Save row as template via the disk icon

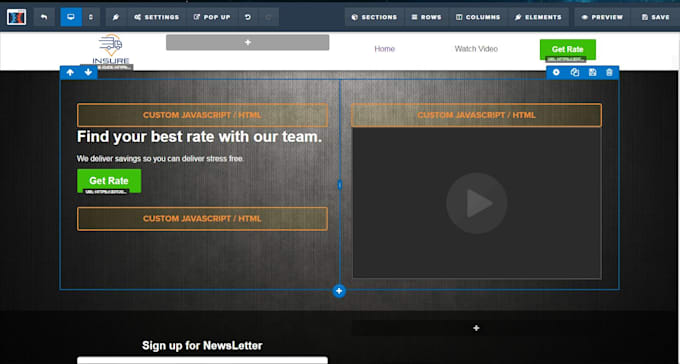pyautogui.click(x=592, y=72)
